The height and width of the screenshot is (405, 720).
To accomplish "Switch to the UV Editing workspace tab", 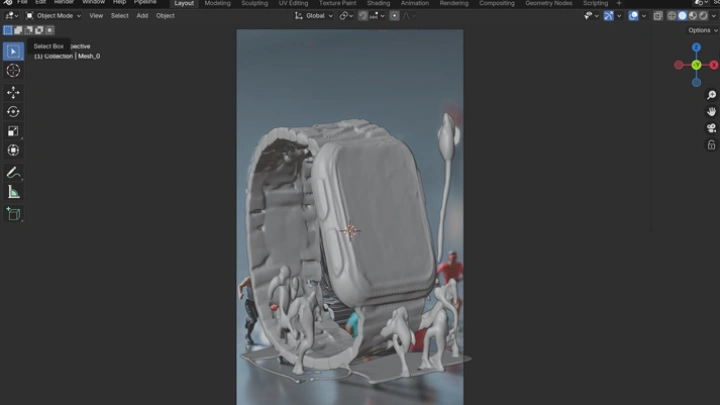I will pyautogui.click(x=293, y=3).
